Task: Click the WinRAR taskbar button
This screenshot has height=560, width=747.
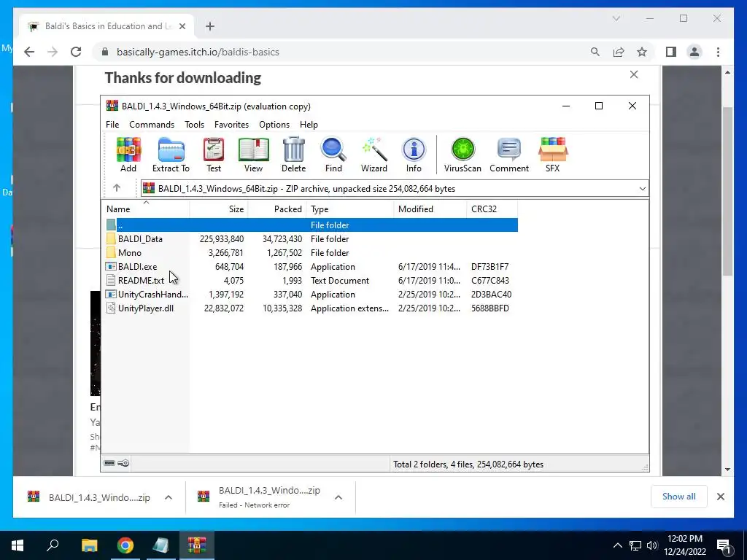Action: [x=197, y=545]
